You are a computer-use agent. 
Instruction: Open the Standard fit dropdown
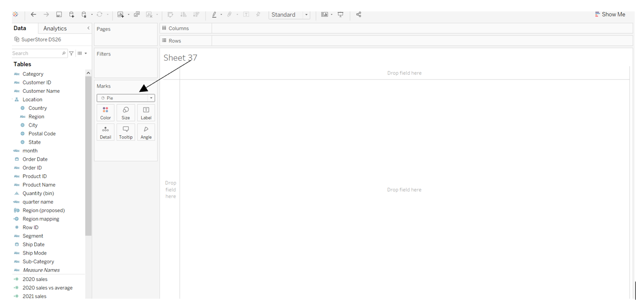click(290, 15)
